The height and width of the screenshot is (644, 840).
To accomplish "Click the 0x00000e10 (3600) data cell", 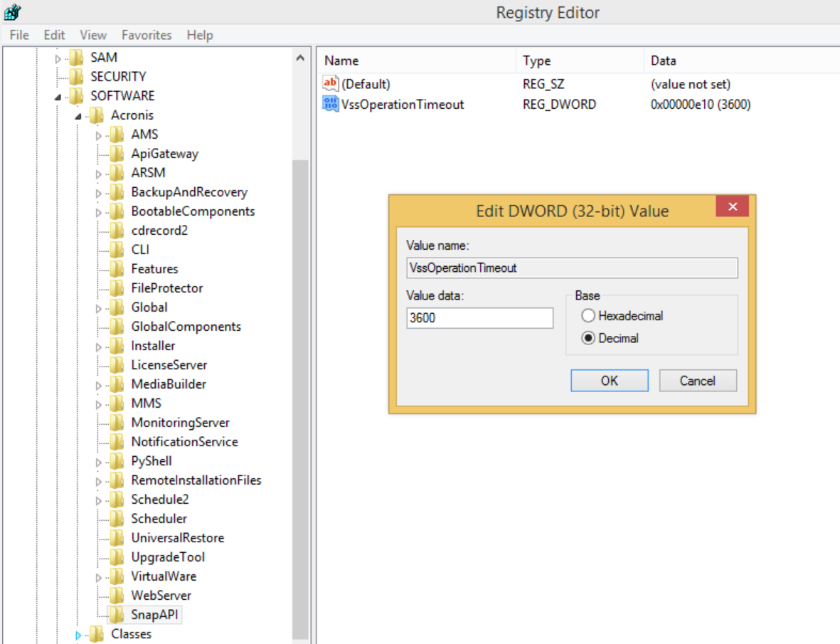I will point(700,105).
